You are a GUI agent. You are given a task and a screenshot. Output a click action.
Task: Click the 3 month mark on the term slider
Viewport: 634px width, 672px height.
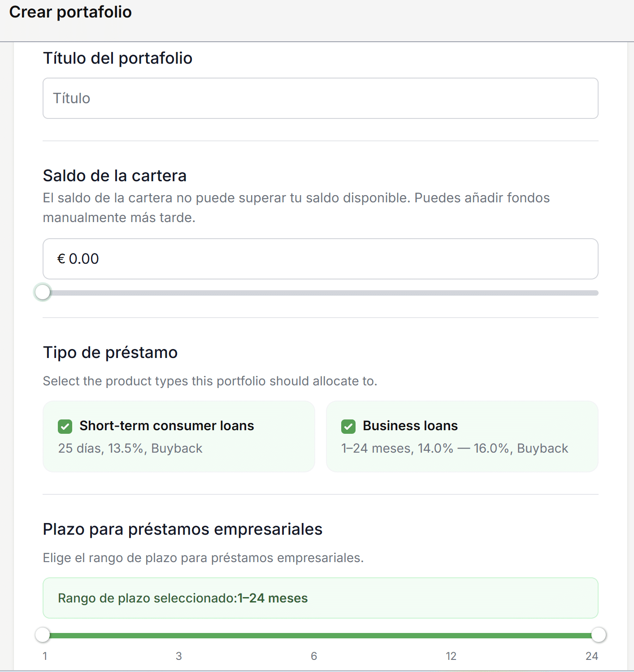click(x=179, y=656)
